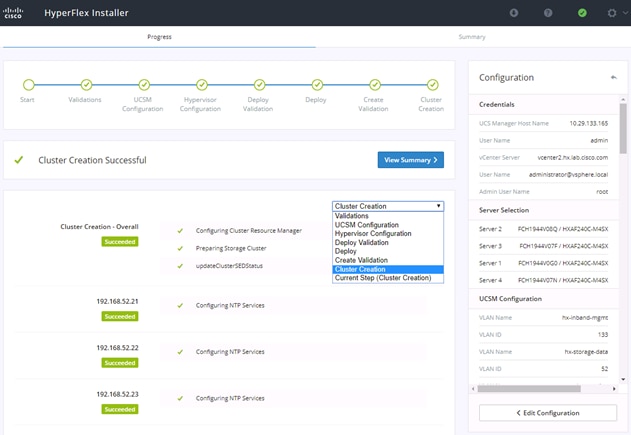Click UCS Manager host 10.29.133.165

coord(588,124)
